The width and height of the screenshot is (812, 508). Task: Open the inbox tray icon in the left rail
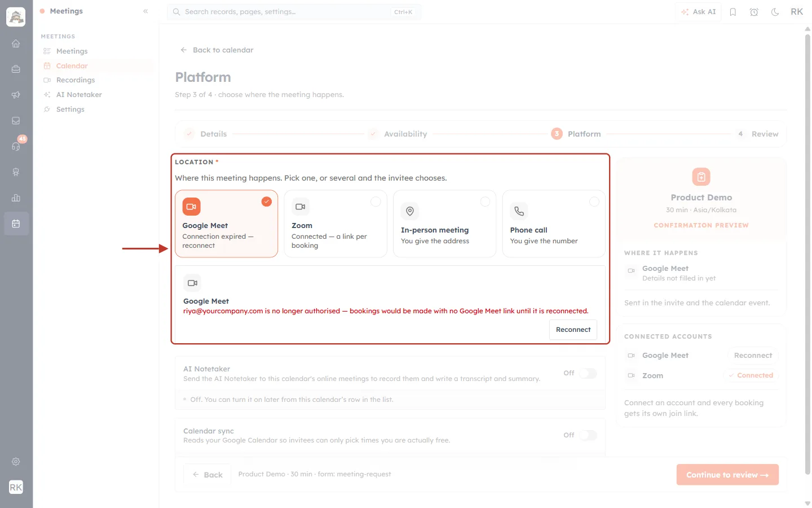pyautogui.click(x=16, y=121)
